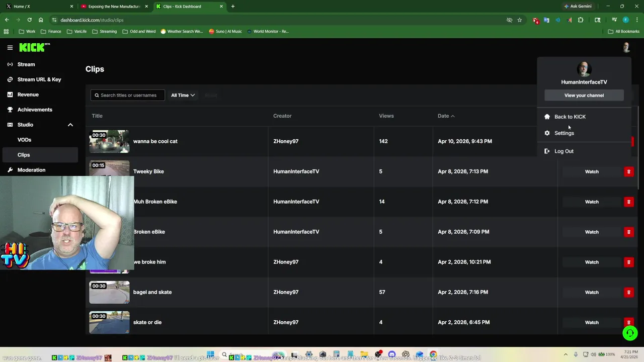This screenshot has height=362, width=644.
Task: Open the Gmail extension icon
Action: [535, 20]
